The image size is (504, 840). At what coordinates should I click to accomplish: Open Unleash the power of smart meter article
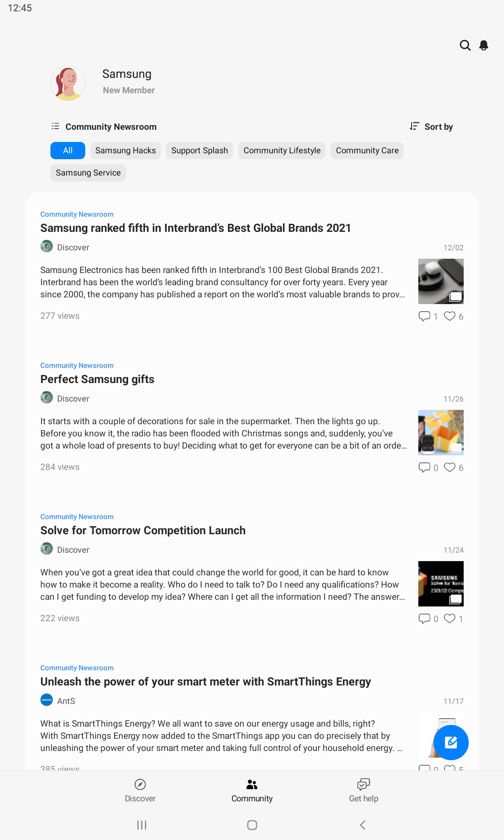[206, 682]
